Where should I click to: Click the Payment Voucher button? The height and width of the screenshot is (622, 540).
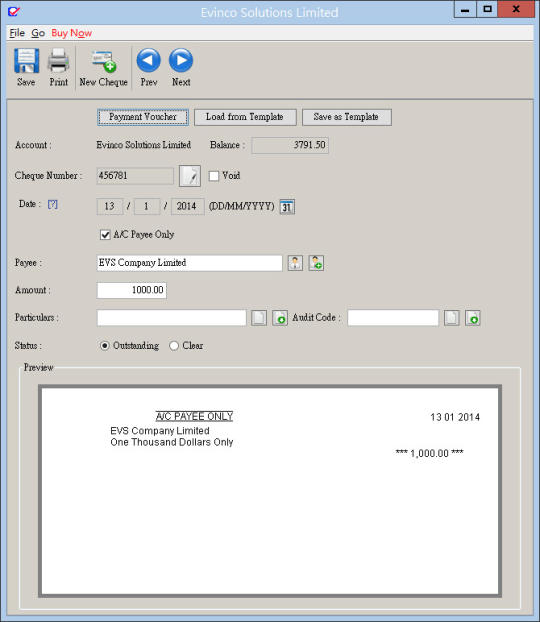tap(143, 117)
